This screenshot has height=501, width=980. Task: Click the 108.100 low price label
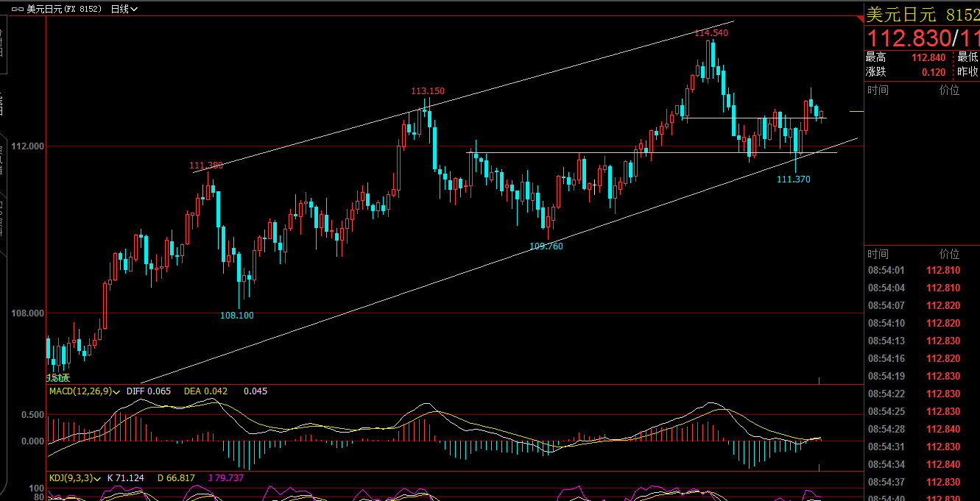pyautogui.click(x=236, y=316)
